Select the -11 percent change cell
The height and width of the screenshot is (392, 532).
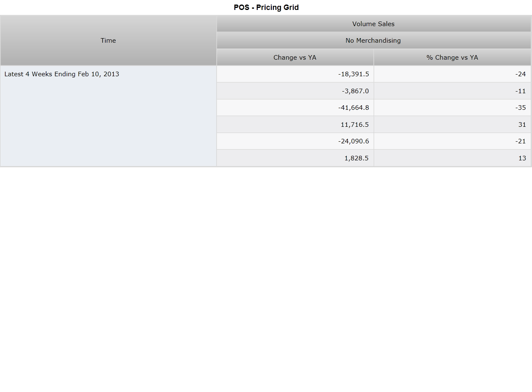tap(452, 91)
